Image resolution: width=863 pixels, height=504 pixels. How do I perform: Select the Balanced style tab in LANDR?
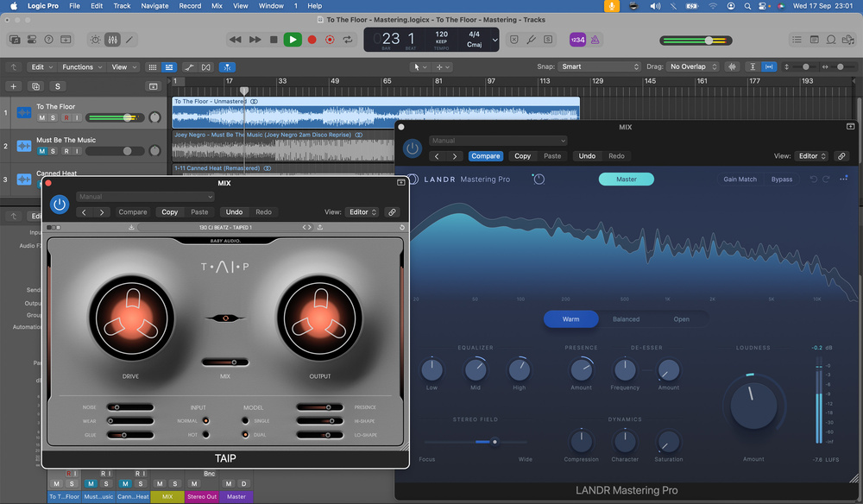626,319
